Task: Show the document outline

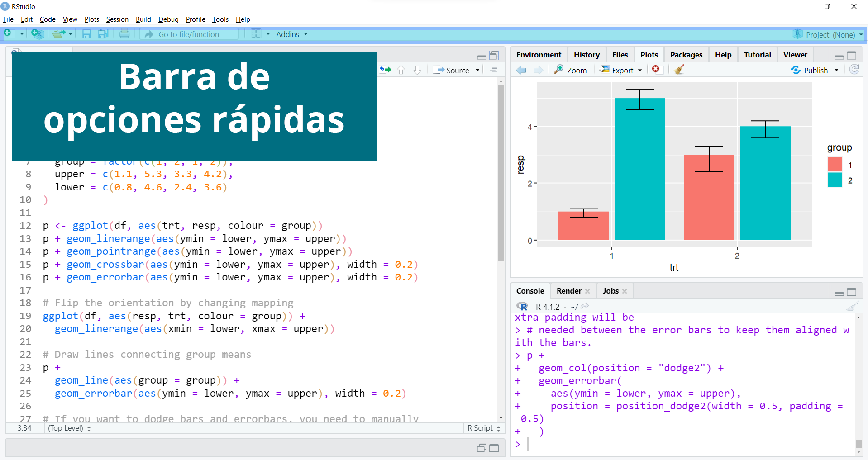Action: [x=494, y=69]
